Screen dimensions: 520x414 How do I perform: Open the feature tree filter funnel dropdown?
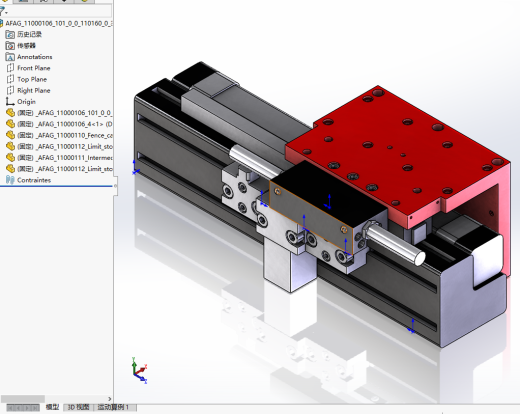pos(3,12)
